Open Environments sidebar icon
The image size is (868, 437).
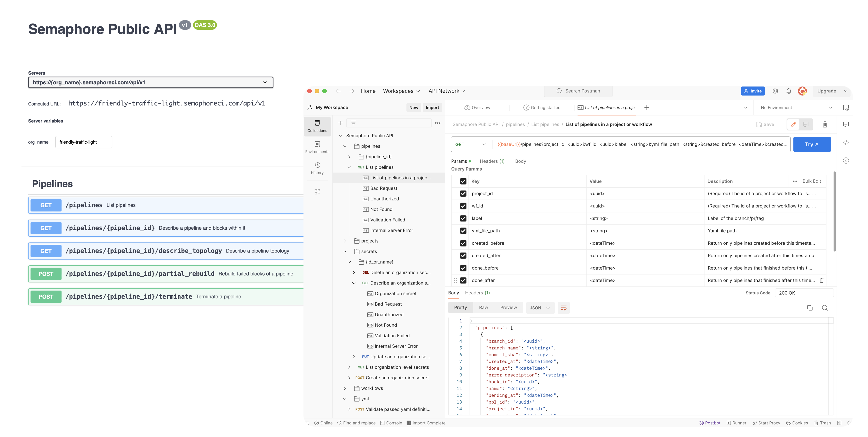tap(317, 147)
